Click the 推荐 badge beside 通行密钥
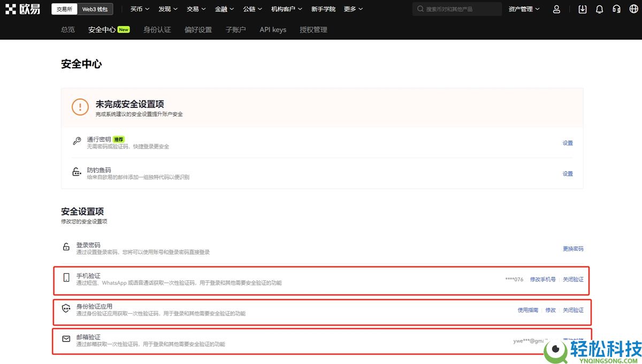 119,138
